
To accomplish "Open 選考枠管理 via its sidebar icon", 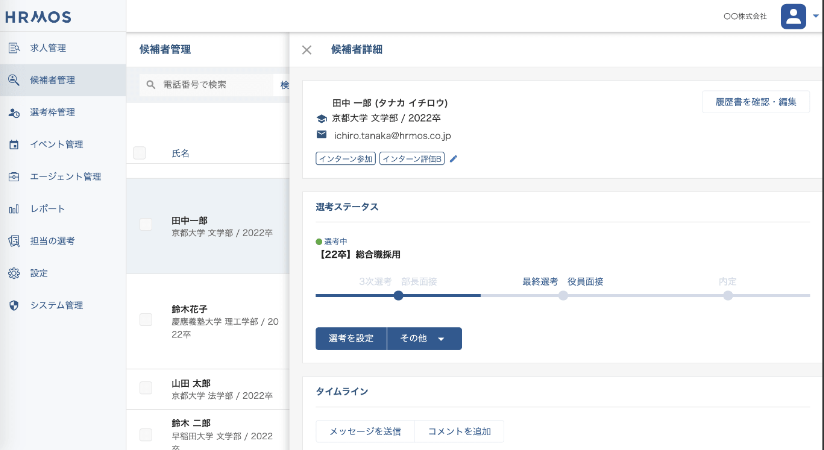I will (x=14, y=112).
